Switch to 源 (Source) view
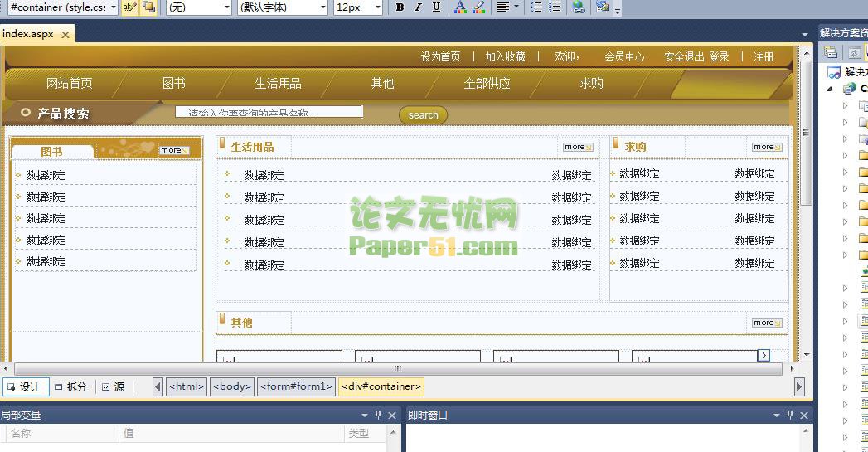This screenshot has height=452, width=868. (x=114, y=386)
